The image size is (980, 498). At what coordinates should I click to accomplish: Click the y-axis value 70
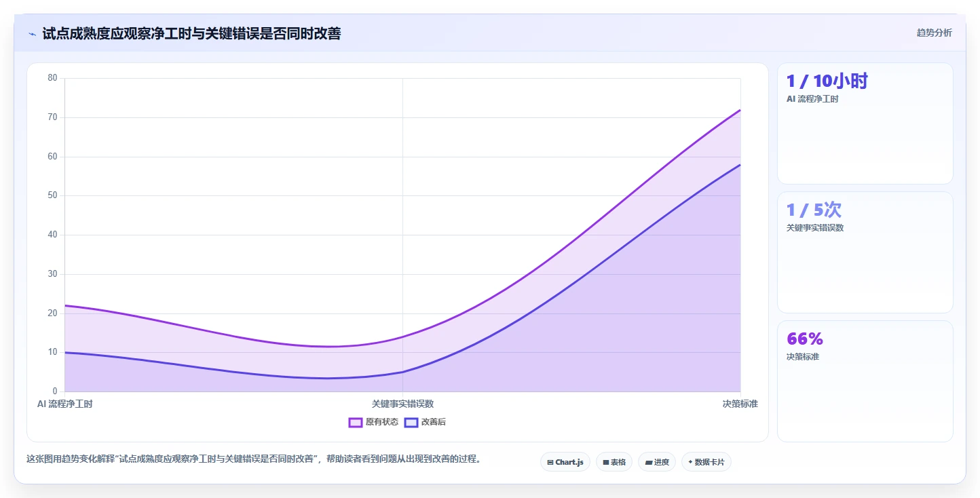(53, 117)
